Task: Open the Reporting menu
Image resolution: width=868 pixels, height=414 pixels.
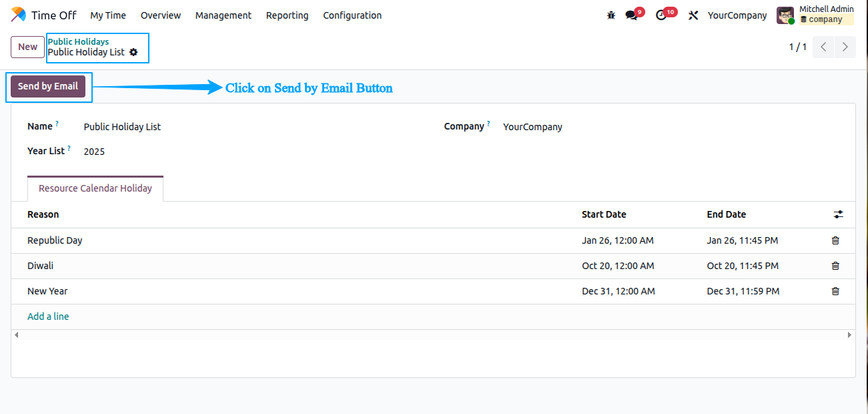Action: tap(287, 15)
